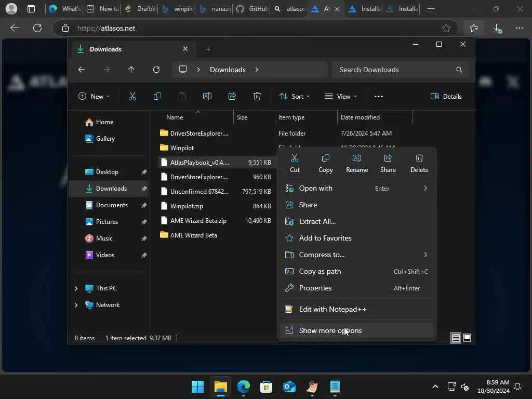Switch to the GitHub browser tab
The height and width of the screenshot is (399, 532).
point(252,9)
